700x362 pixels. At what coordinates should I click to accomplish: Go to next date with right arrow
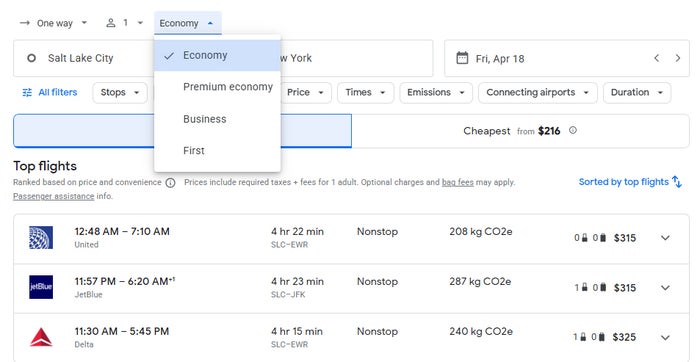pos(678,58)
